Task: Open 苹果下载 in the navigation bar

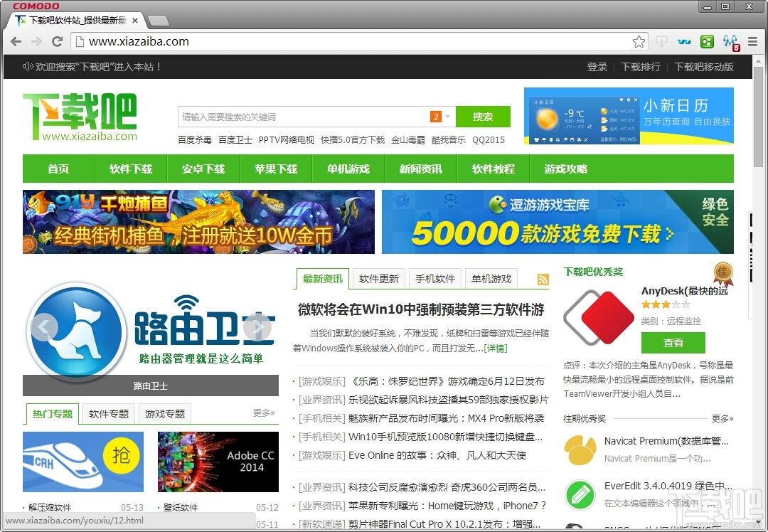Action: click(276, 169)
